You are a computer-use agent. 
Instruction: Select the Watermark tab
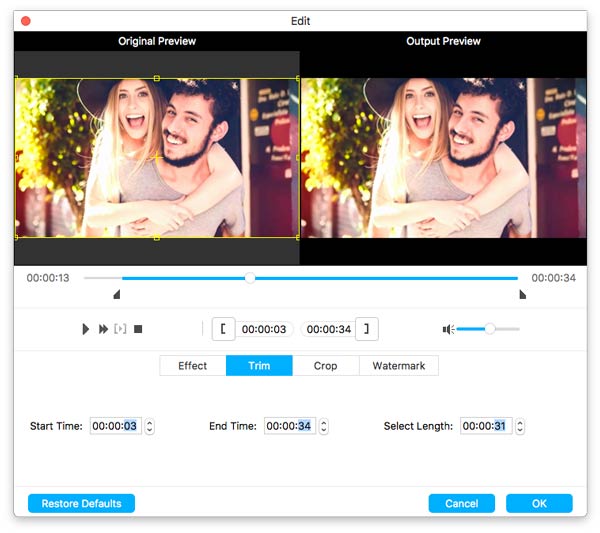point(398,366)
